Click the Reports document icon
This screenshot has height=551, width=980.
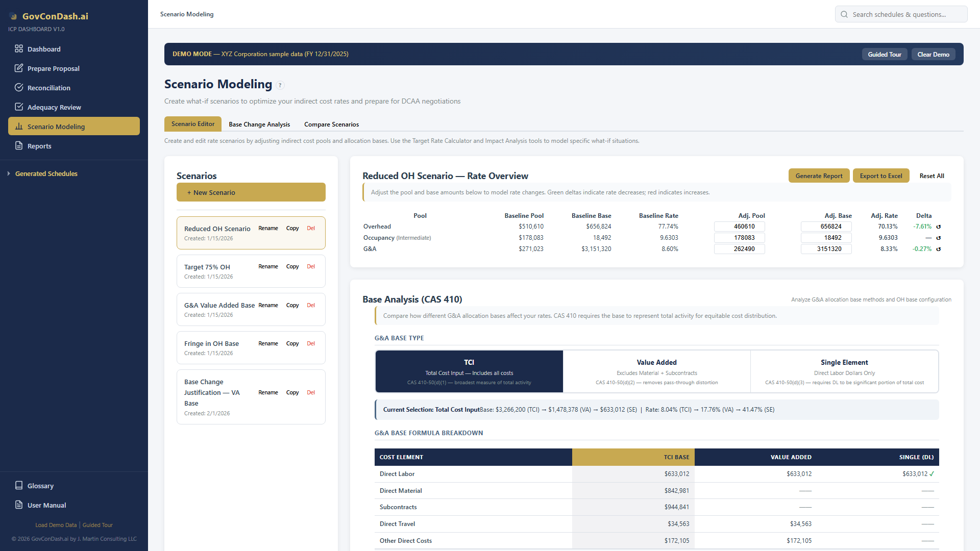click(x=19, y=146)
